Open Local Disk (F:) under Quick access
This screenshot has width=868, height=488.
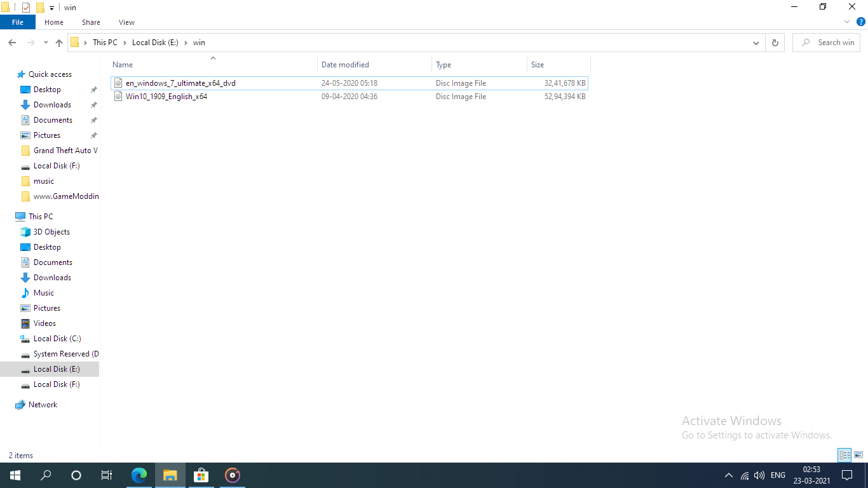click(x=57, y=166)
